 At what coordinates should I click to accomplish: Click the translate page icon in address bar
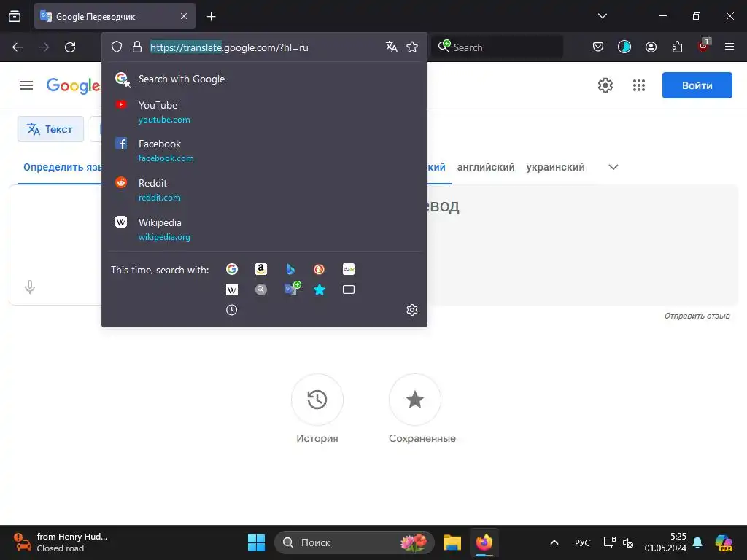pos(392,47)
